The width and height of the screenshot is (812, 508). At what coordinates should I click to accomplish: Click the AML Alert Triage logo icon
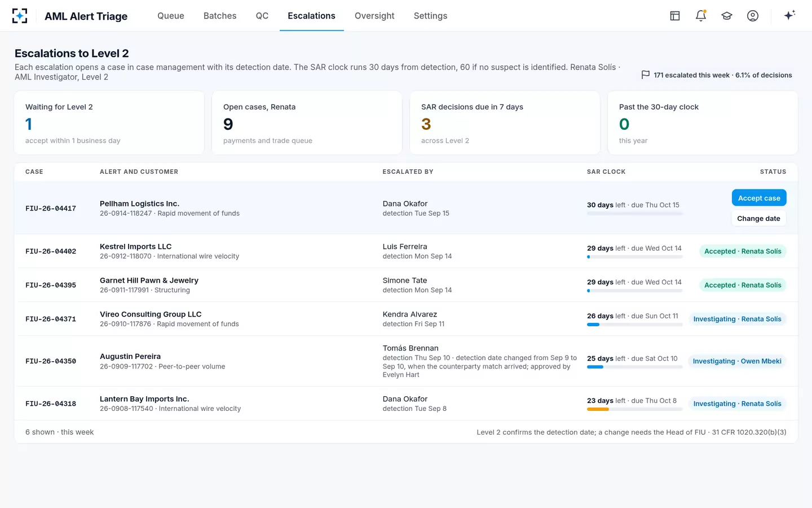click(20, 16)
